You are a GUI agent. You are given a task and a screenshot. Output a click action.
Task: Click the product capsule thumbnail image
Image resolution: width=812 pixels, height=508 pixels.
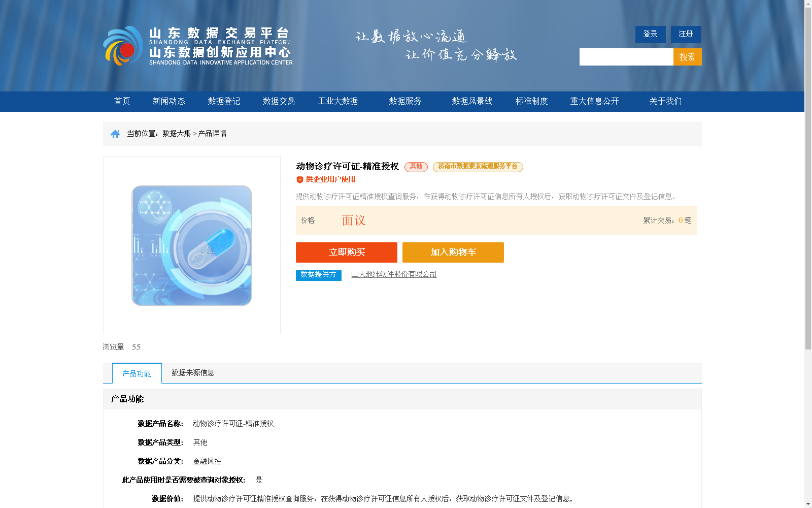[x=191, y=246]
